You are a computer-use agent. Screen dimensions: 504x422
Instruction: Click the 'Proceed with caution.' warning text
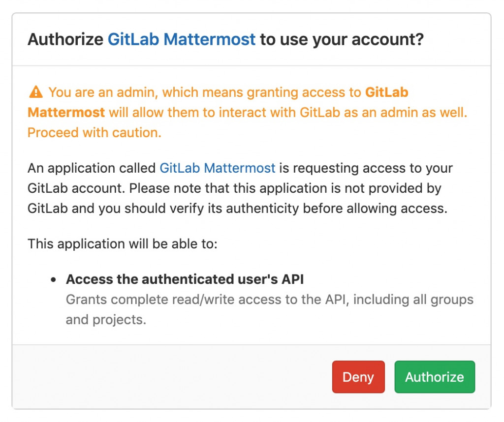click(94, 133)
